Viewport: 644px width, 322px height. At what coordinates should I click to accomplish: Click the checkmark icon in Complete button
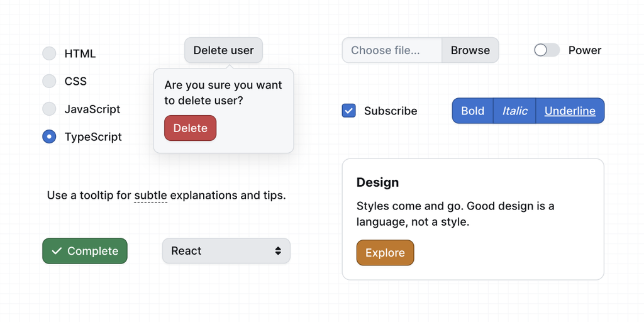(x=57, y=251)
